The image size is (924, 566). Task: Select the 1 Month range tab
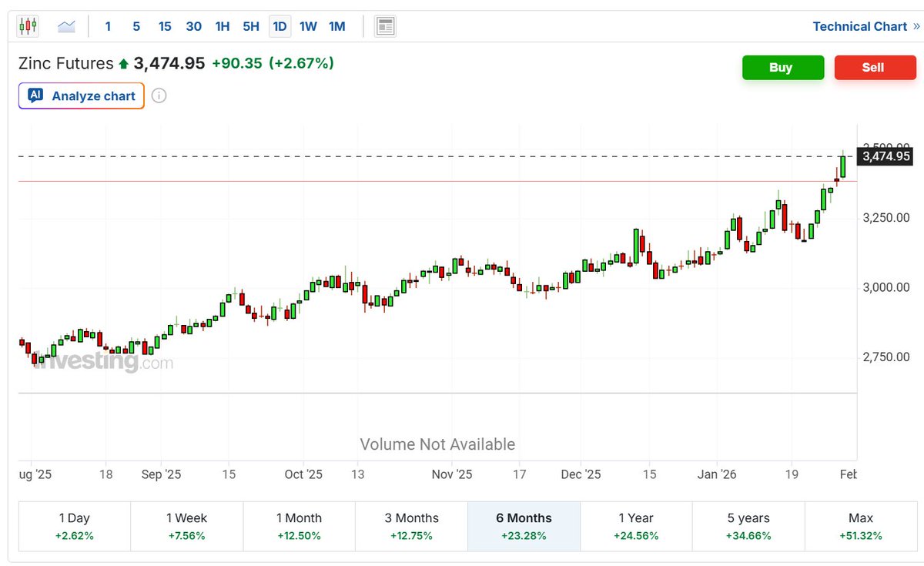(x=300, y=527)
